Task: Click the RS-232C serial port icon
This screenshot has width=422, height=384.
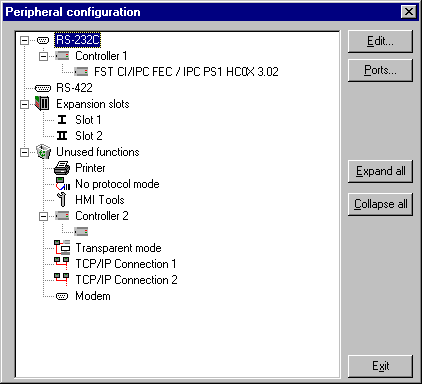Action: [x=43, y=40]
